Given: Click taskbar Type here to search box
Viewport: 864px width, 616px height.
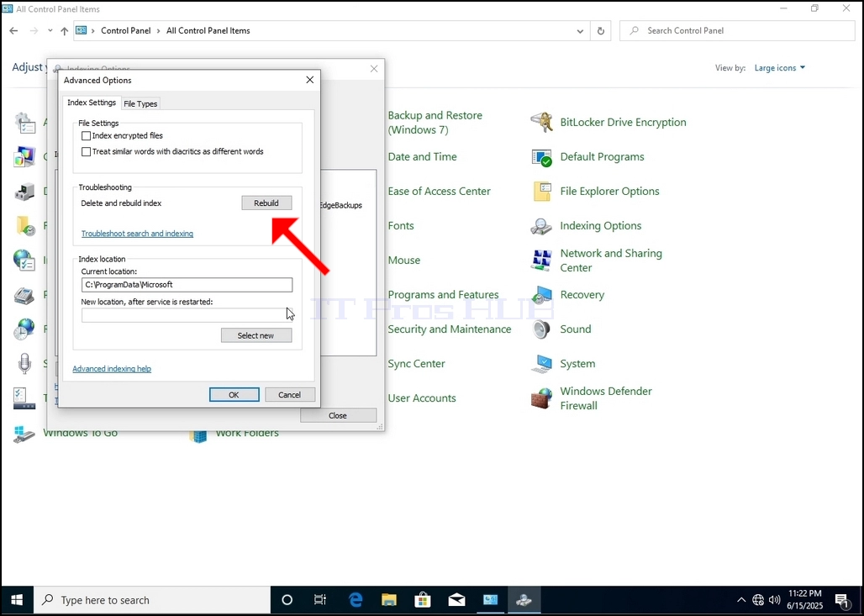Looking at the screenshot, I should coord(153,600).
